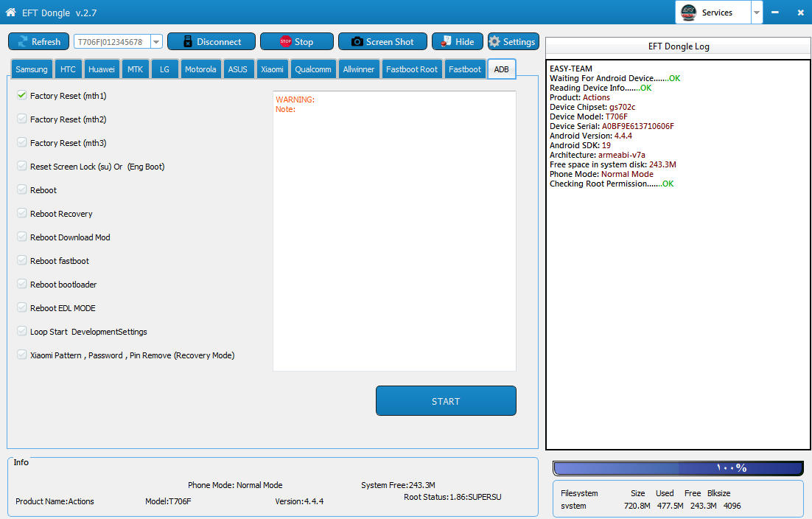
Task: Click Root Status 1.86:SUPERSU text
Action: [452, 497]
